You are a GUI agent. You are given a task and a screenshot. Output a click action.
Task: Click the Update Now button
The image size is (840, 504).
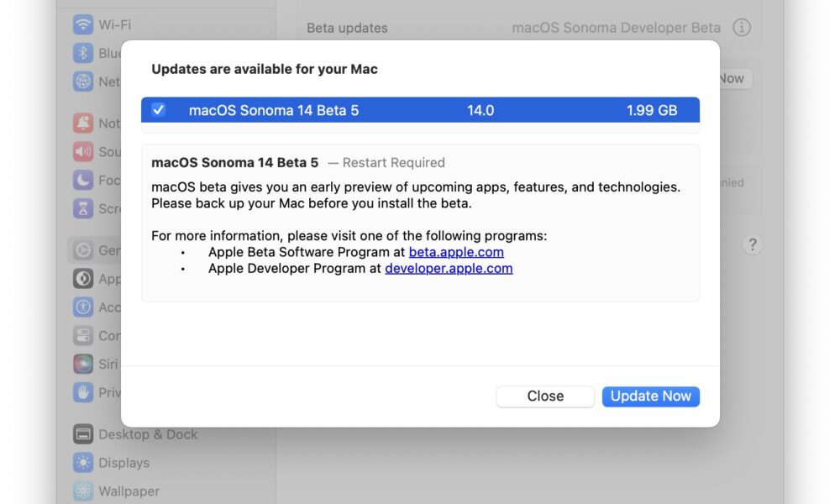click(x=650, y=396)
